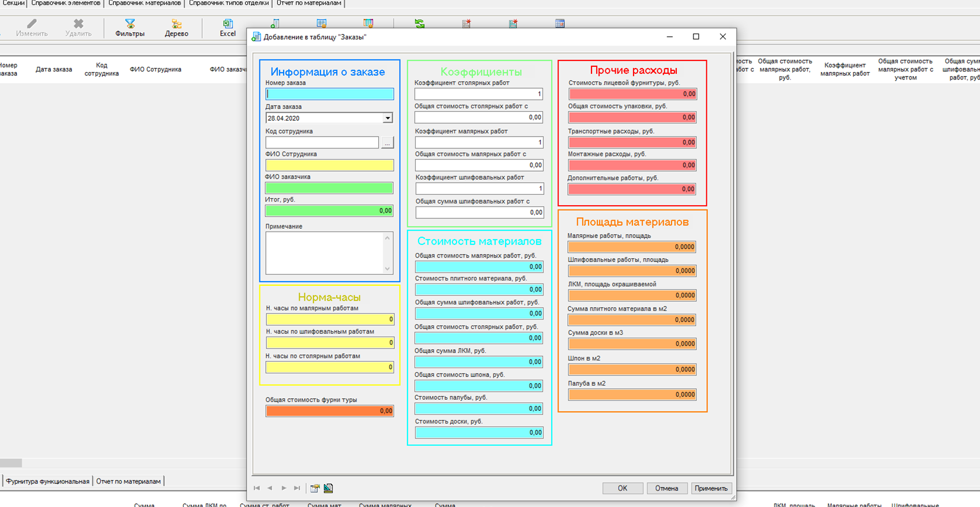Switch to Справочник типов отделки tab

[x=229, y=3]
